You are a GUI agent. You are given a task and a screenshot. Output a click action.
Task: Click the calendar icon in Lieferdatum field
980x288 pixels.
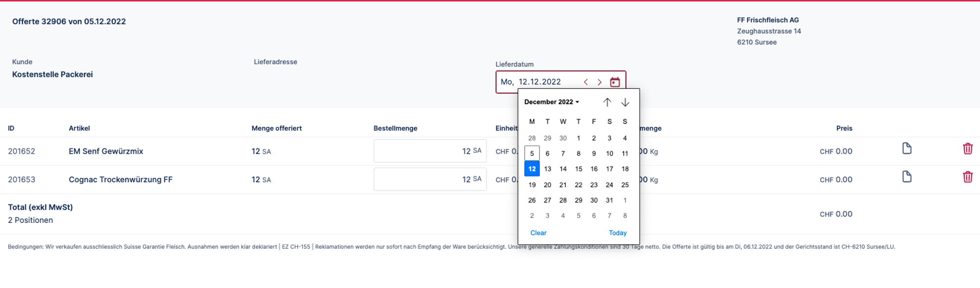click(615, 82)
